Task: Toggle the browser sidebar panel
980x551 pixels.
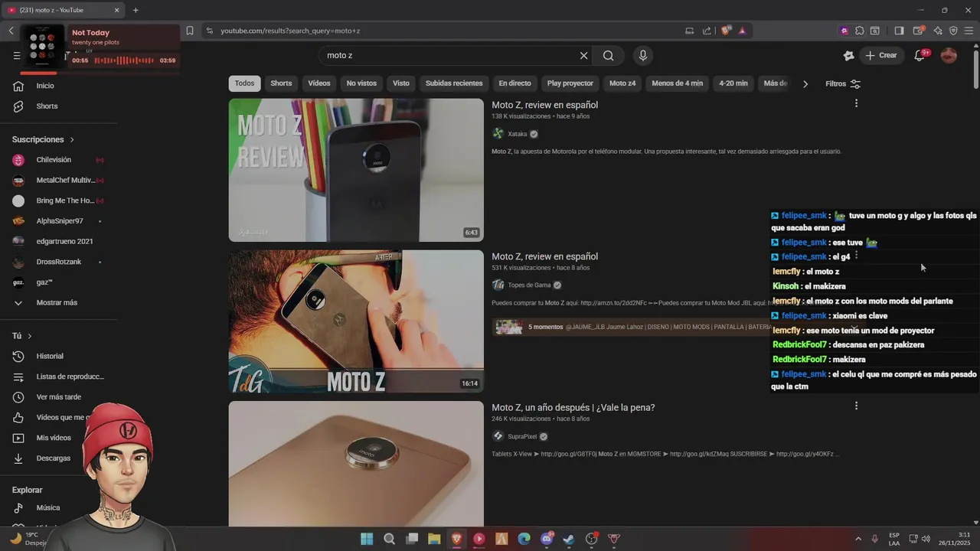Action: [899, 31]
